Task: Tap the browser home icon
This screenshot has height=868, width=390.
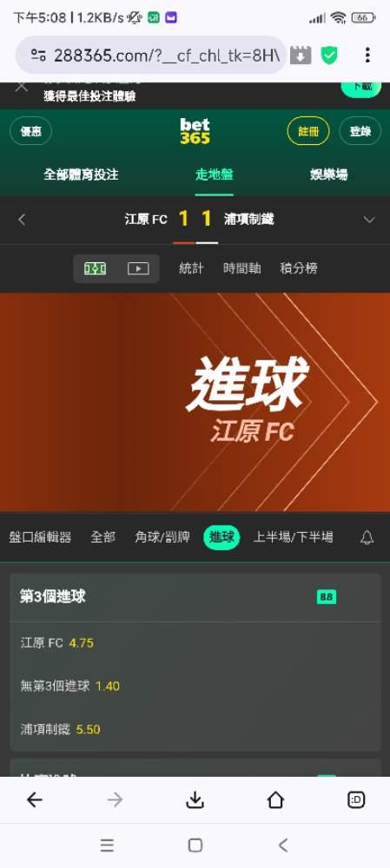Action: click(x=275, y=800)
